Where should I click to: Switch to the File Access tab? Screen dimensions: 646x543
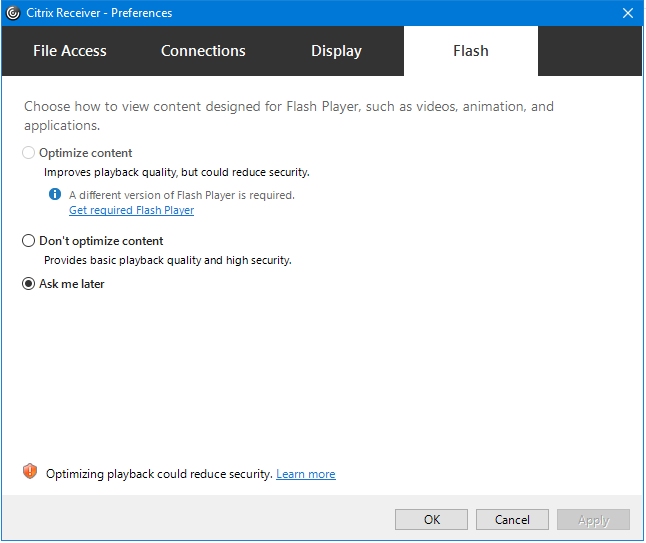pos(70,51)
